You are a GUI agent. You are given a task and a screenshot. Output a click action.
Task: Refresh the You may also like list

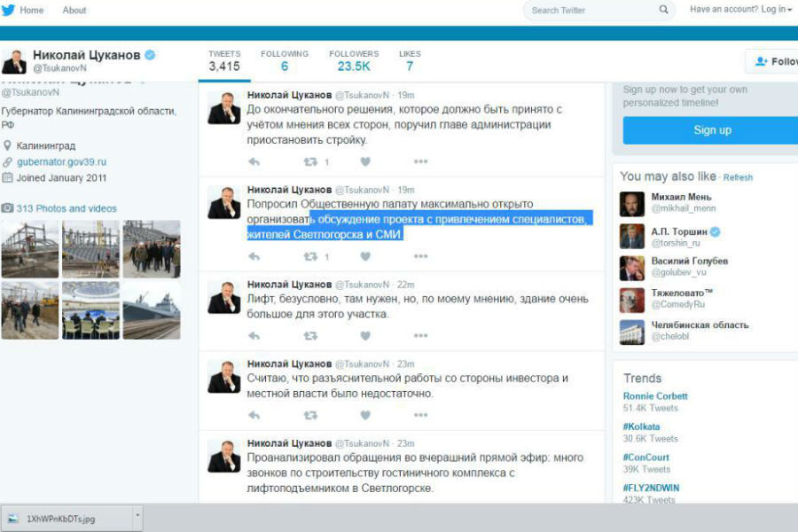(738, 177)
